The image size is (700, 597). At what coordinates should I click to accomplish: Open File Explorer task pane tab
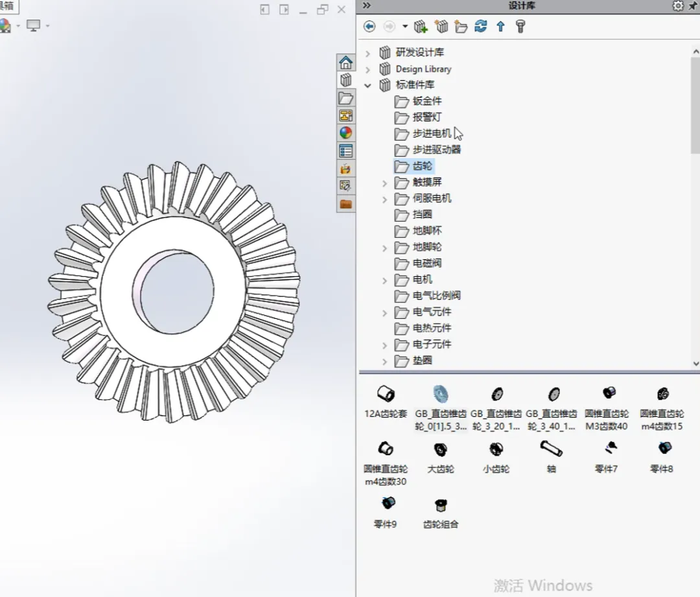(x=345, y=98)
